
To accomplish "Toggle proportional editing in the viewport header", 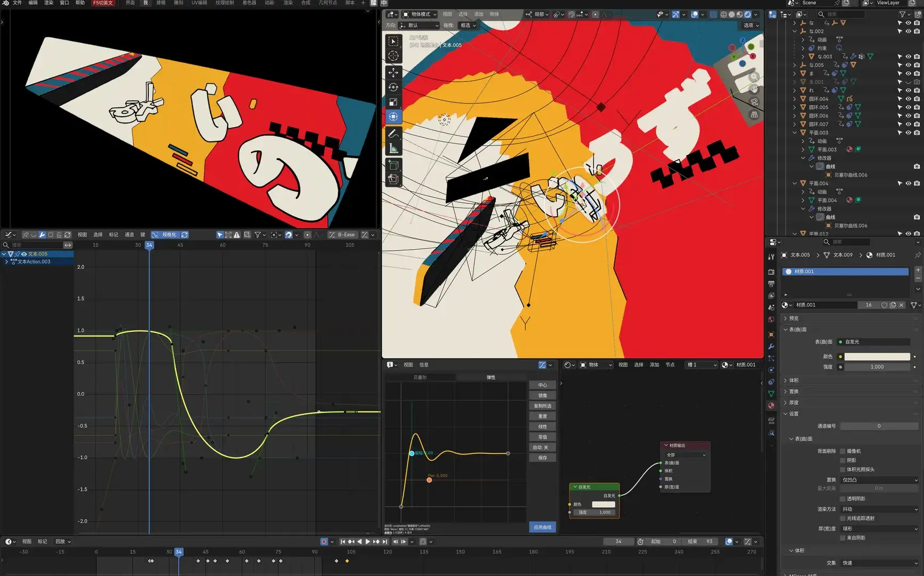I will pyautogui.click(x=596, y=14).
